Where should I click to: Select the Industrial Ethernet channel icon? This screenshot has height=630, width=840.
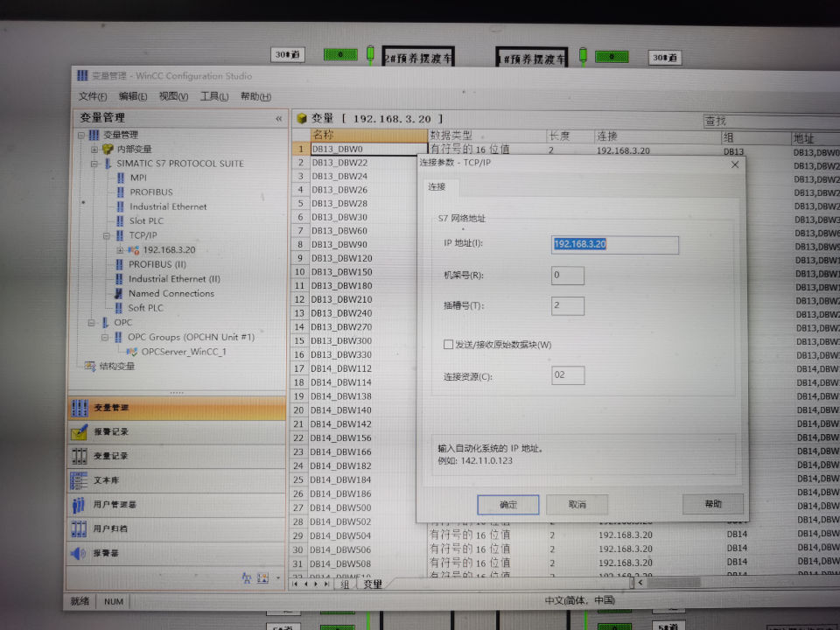(121, 206)
